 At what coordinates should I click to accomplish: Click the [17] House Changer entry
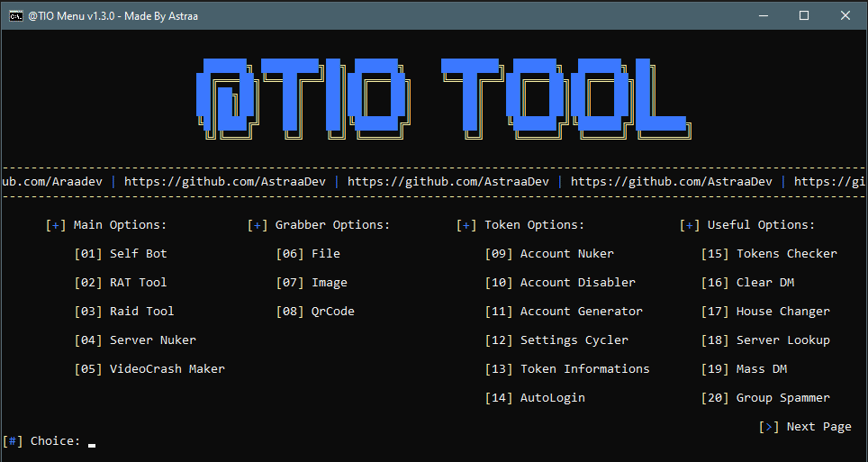point(765,312)
